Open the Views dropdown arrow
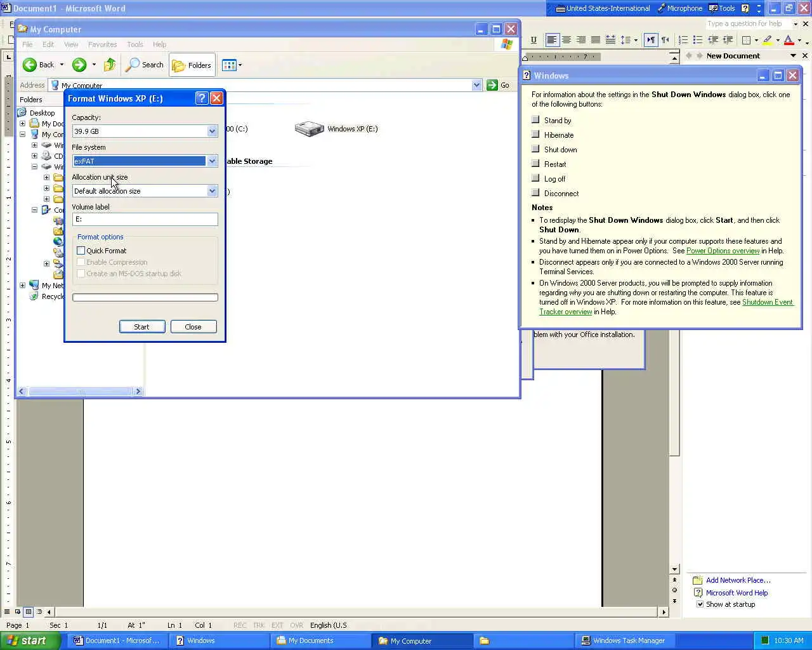Viewport: 812px width, 650px height. pos(240,65)
